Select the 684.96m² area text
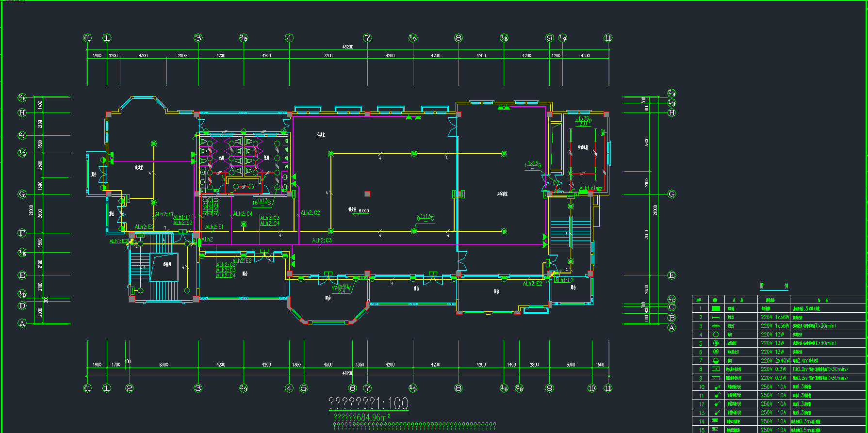The width and height of the screenshot is (868, 433). 361,417
